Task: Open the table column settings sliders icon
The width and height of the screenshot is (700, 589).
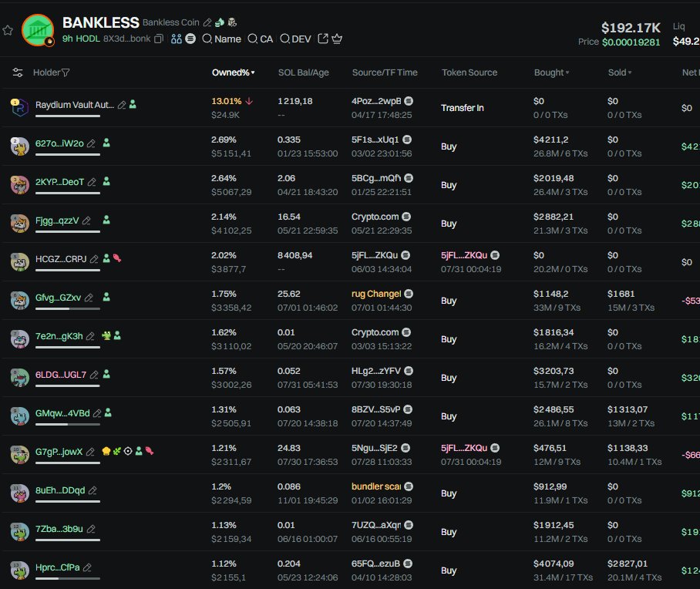Action: pyautogui.click(x=18, y=72)
